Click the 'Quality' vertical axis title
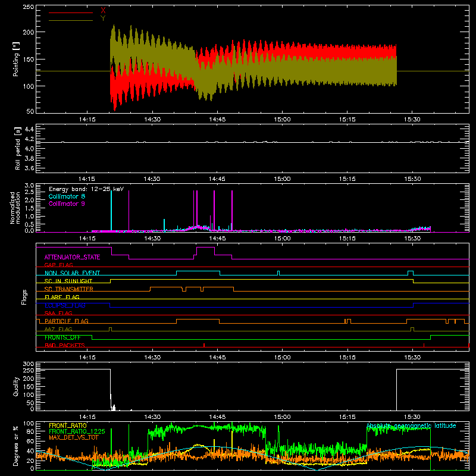 tap(16, 386)
